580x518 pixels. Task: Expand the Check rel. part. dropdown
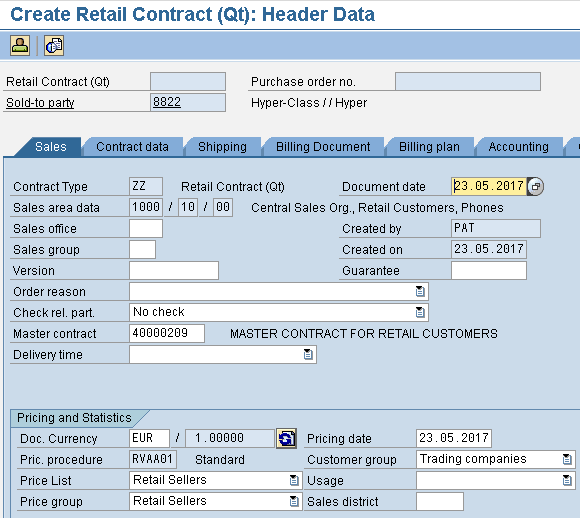point(419,312)
